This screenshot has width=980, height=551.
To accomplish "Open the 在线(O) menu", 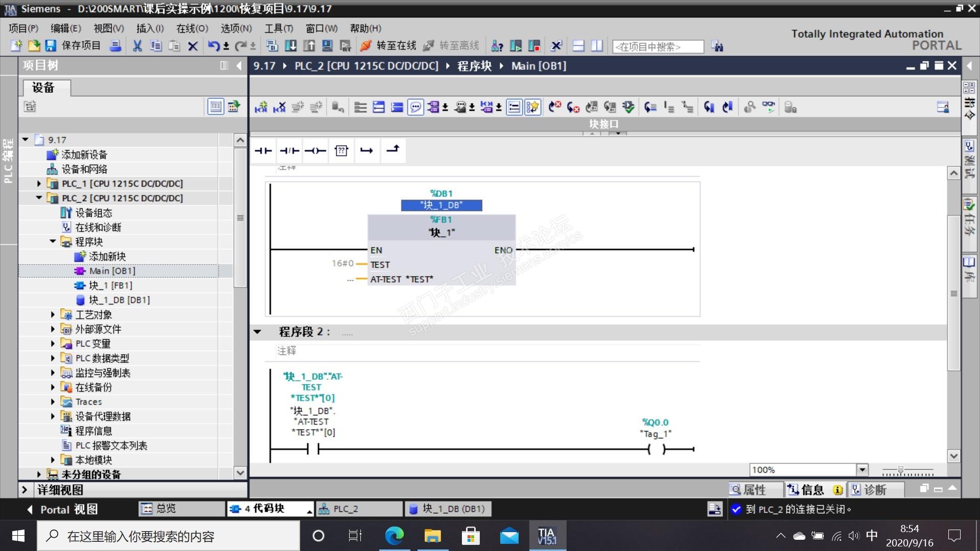I will [x=192, y=28].
